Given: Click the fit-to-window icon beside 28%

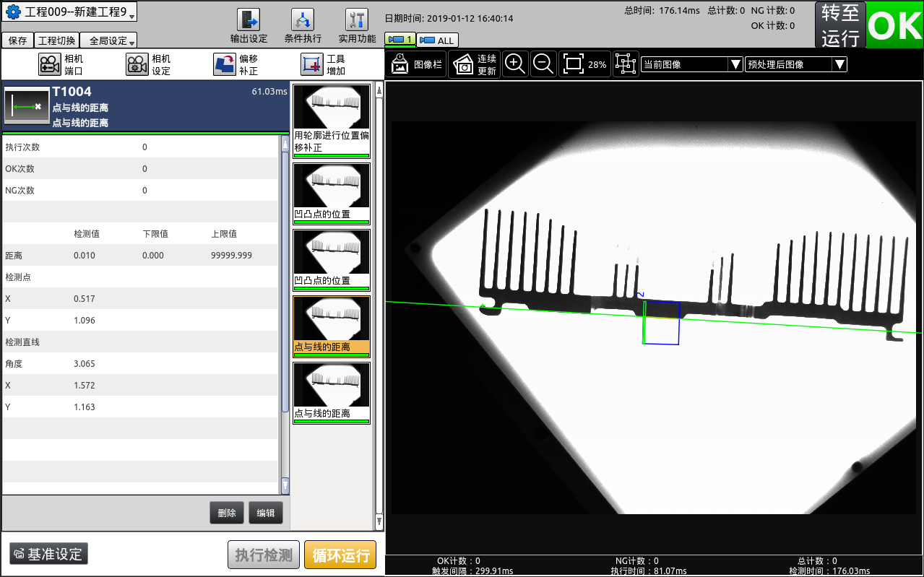Looking at the screenshot, I should [573, 64].
